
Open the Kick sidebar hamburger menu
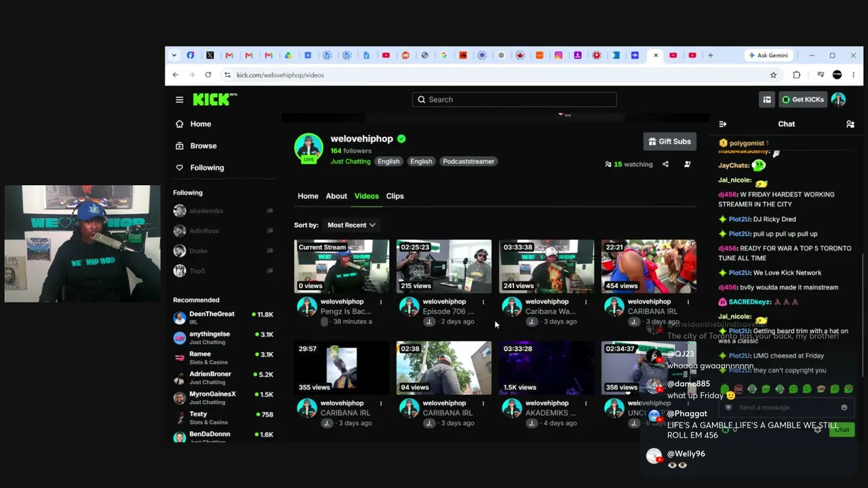coord(179,100)
